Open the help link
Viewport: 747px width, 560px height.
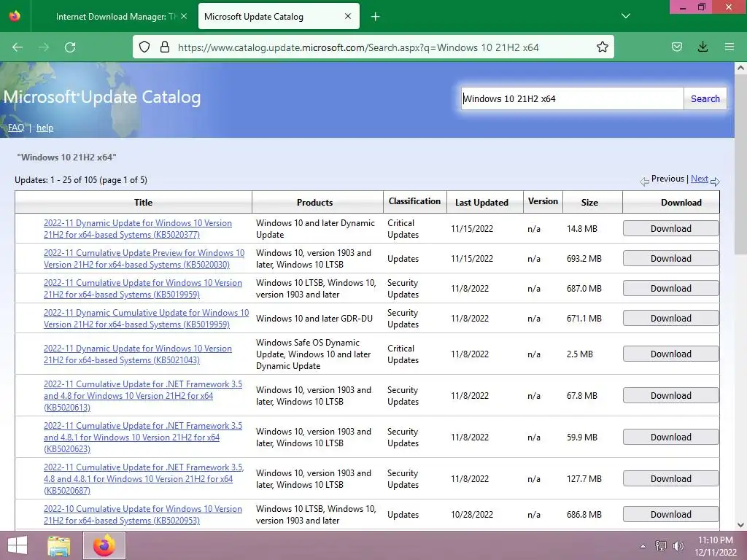(x=44, y=128)
